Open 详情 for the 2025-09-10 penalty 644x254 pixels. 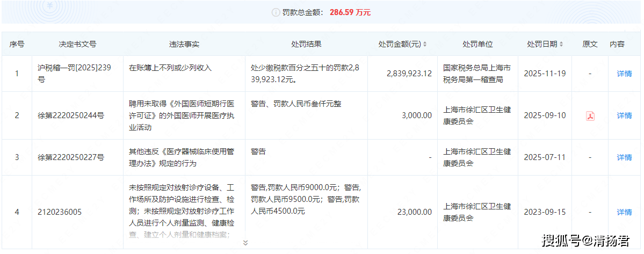624,115
